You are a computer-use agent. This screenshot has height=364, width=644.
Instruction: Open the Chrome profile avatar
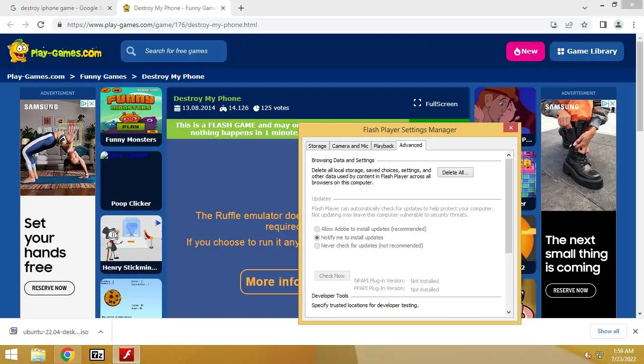click(x=618, y=25)
